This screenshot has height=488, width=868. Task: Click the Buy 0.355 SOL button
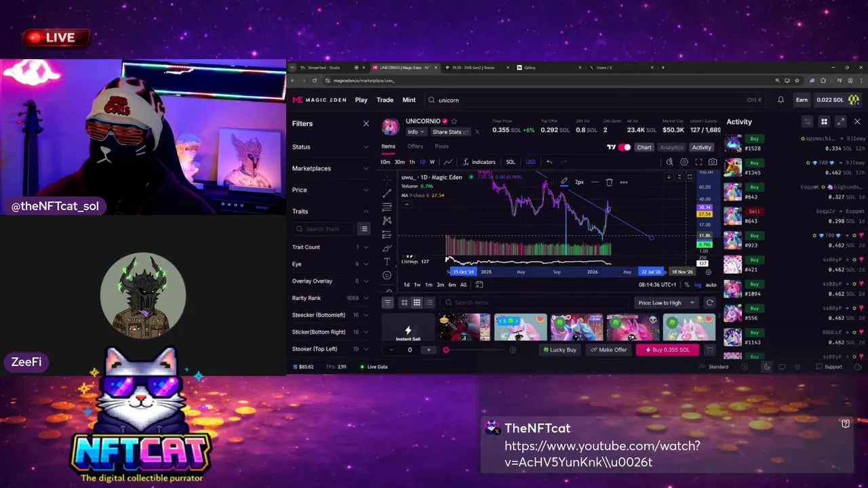point(667,350)
